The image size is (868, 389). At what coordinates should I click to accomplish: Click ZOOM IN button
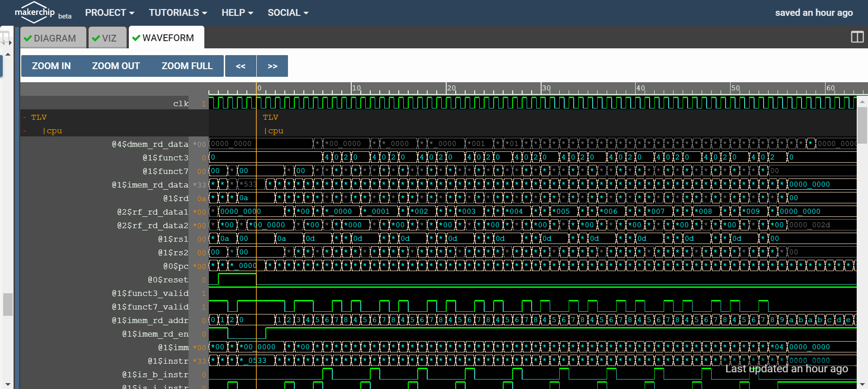(52, 66)
